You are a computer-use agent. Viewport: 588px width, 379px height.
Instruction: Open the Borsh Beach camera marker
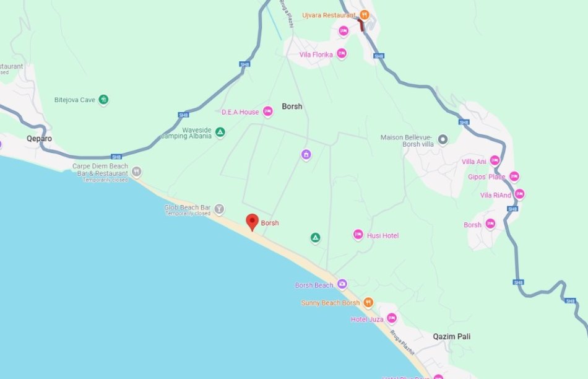(x=342, y=284)
